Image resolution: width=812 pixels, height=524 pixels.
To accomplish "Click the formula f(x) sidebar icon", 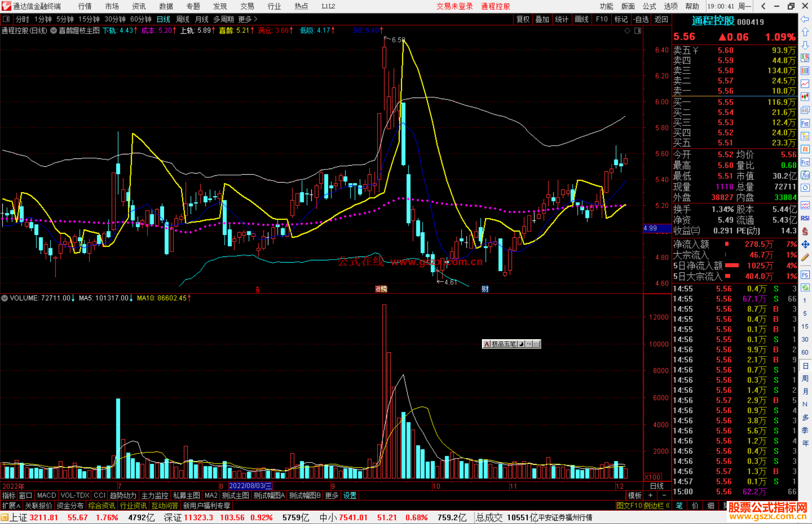I will (805, 175).
